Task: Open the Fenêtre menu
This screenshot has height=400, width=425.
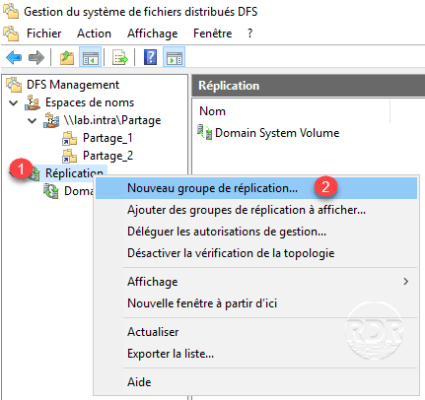Action: 212,33
